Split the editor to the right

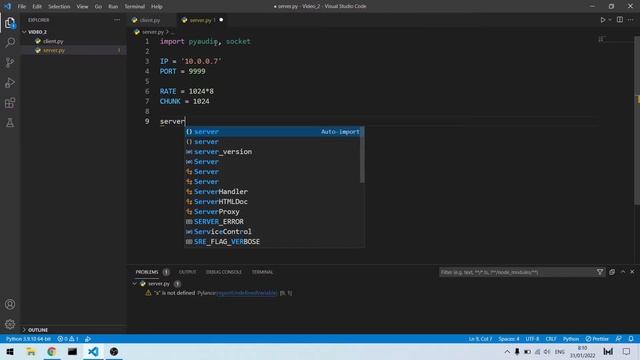pyautogui.click(x=620, y=20)
